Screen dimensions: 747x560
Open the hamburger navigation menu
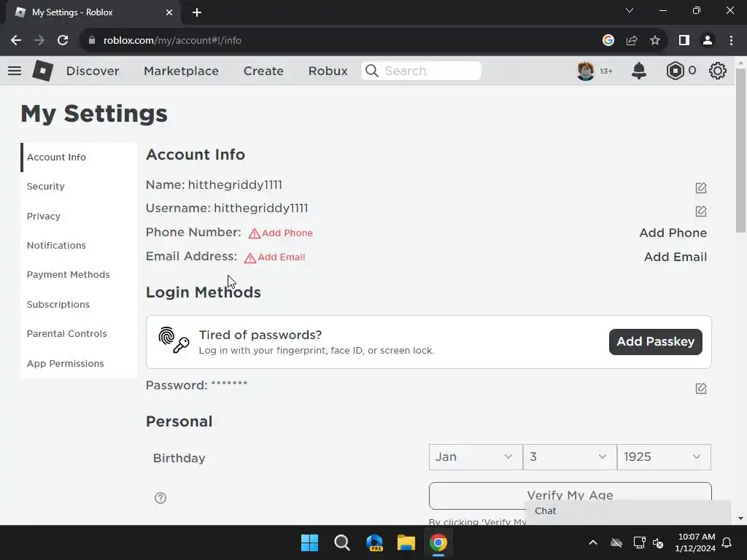click(15, 71)
